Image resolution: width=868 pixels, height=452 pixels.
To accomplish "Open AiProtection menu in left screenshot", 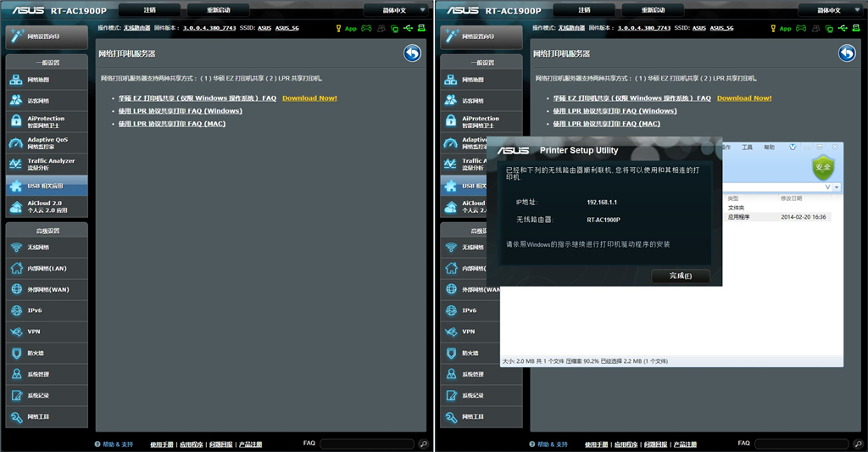I will point(47,122).
